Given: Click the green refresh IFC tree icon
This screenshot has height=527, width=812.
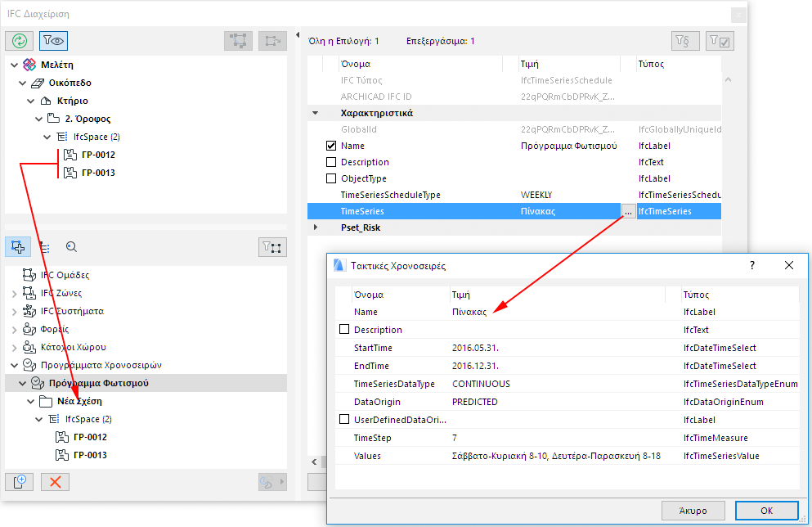Looking at the screenshot, I should tap(19, 40).
